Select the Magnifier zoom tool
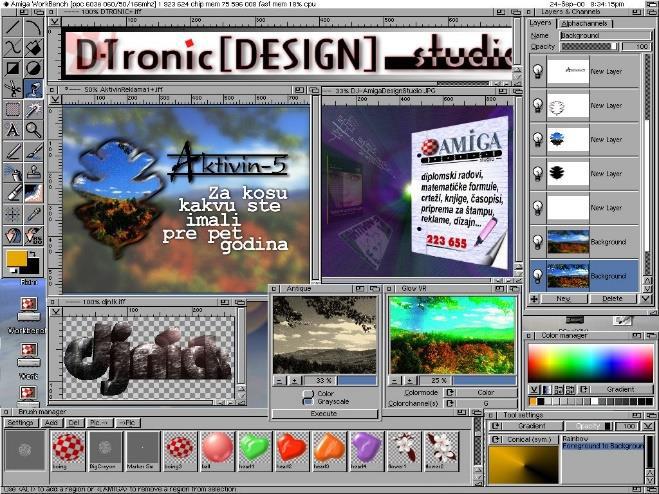The height and width of the screenshot is (494, 659). click(x=34, y=130)
